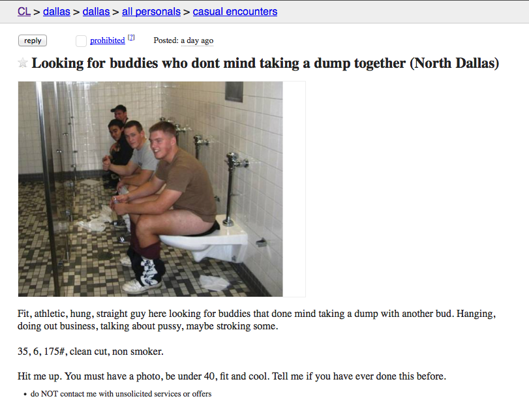This screenshot has width=529, height=420.
Task: Click the favorite star icon beside title
Action: click(x=23, y=63)
